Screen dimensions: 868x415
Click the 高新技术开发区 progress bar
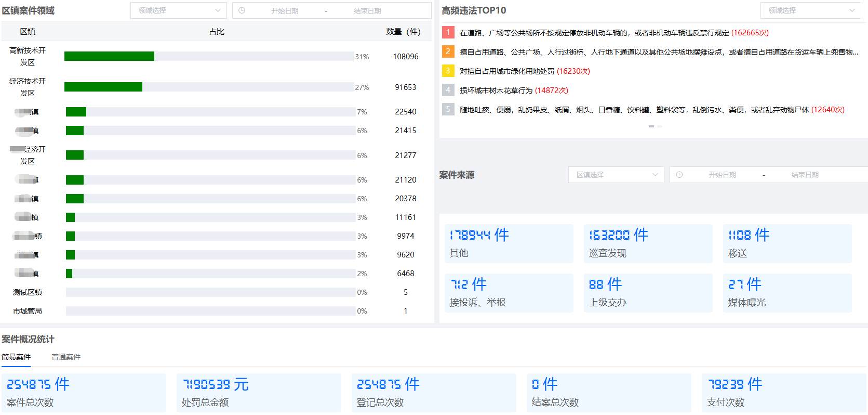pyautogui.click(x=209, y=56)
